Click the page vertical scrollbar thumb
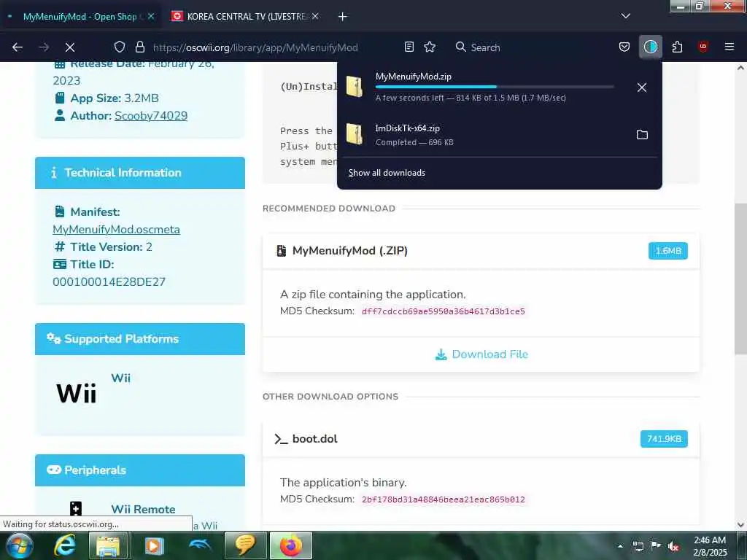 coord(740,279)
